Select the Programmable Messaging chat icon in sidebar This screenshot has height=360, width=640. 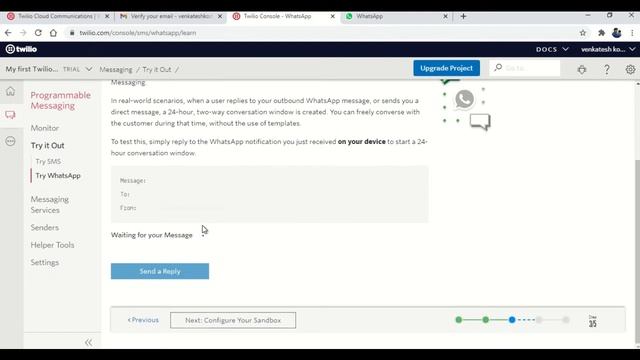tap(10, 115)
